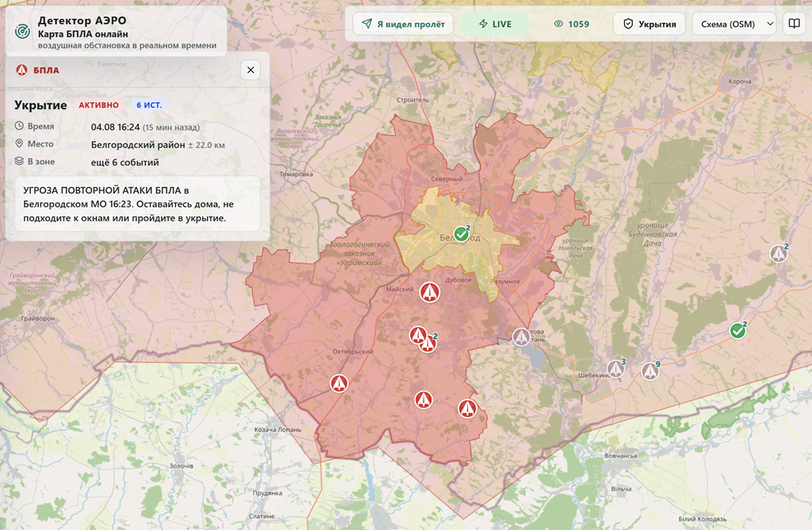Click the clock icon beside Время
This screenshot has width=812, height=530.
19,126
